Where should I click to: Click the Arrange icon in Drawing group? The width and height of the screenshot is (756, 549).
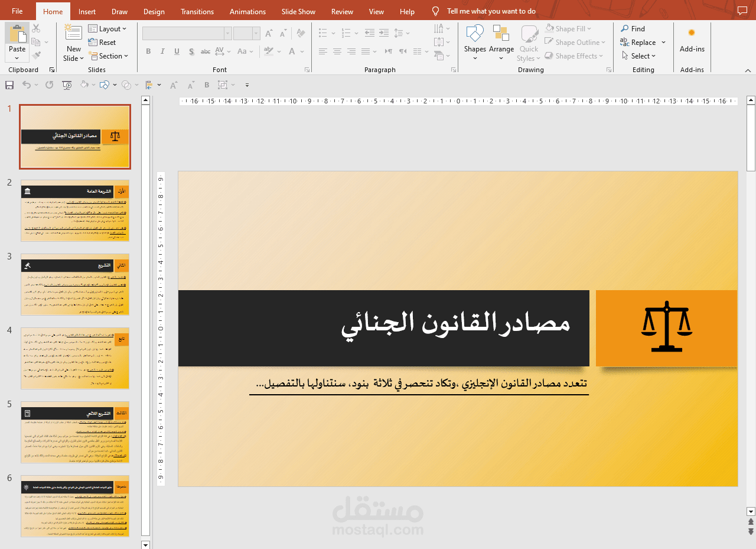click(501, 33)
